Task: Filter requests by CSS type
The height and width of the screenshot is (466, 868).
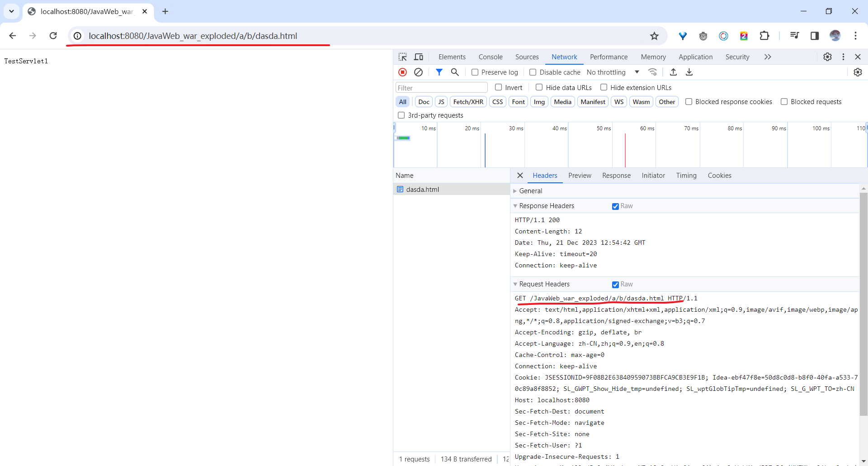Action: 497,102
